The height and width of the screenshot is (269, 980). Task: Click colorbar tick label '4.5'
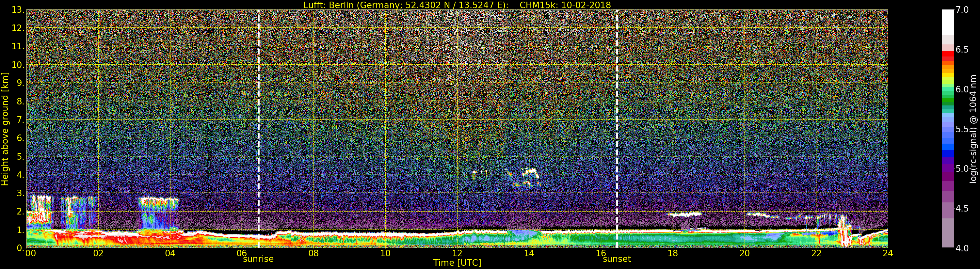pyautogui.click(x=962, y=208)
